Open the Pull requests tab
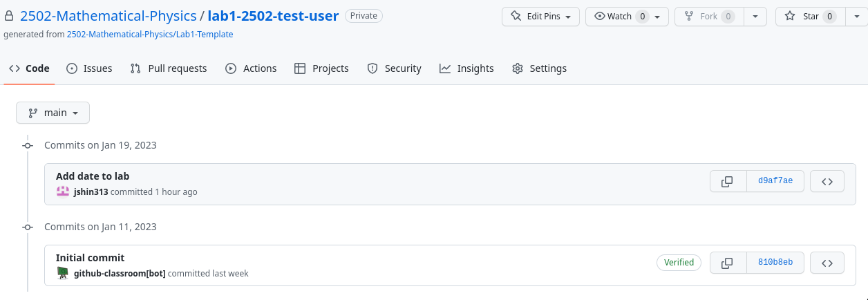 click(169, 68)
